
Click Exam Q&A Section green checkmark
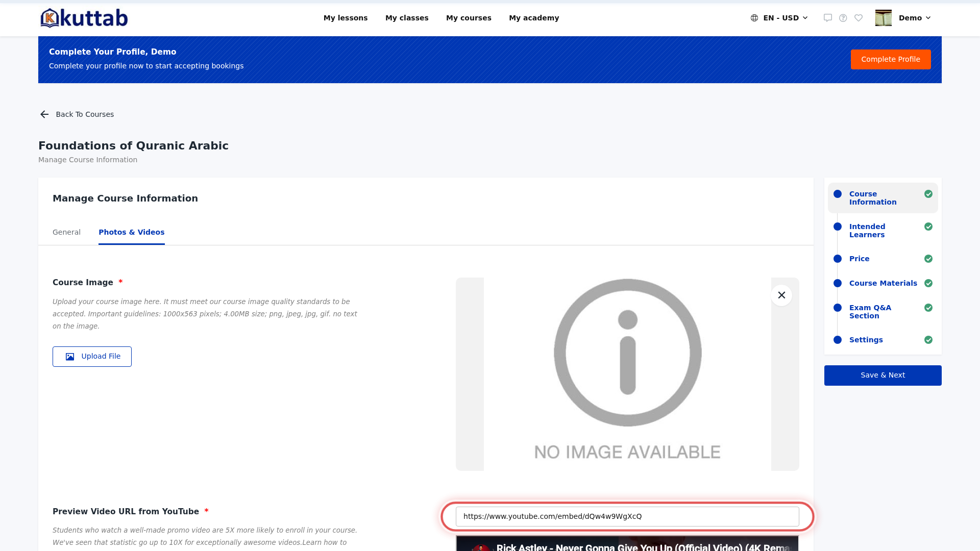pos(928,308)
